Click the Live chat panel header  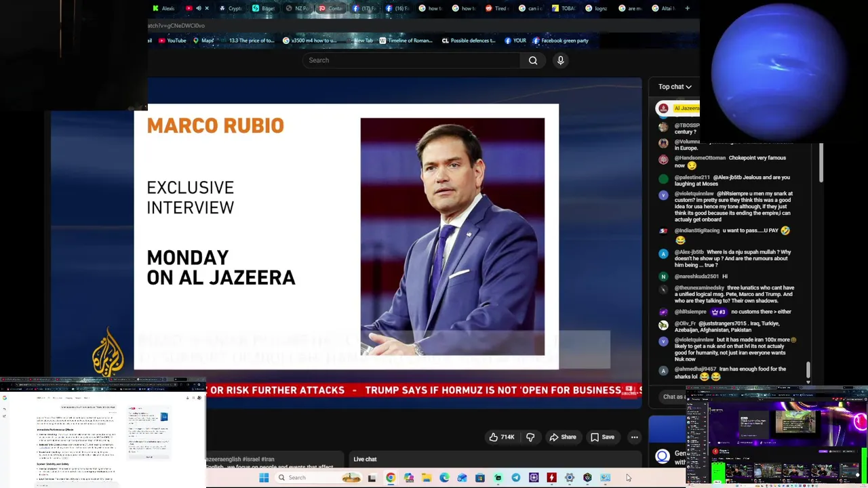(x=365, y=460)
